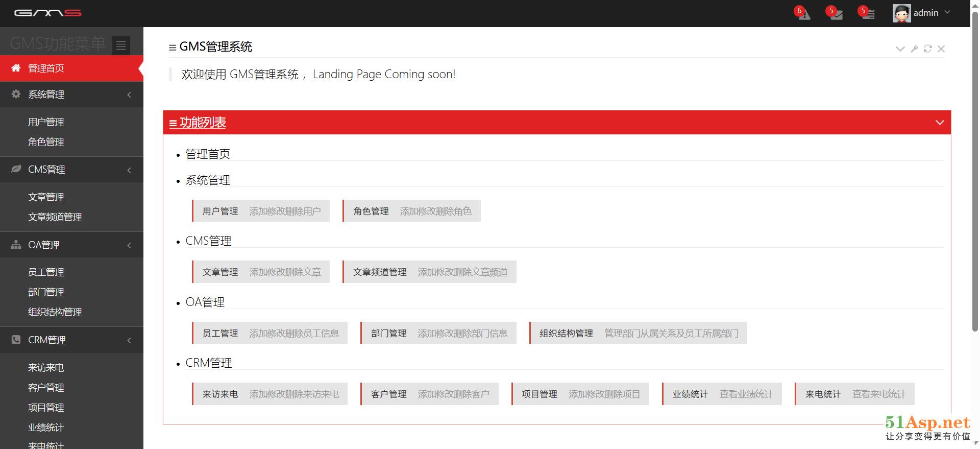Collapse the GMS管理系统 panel via chevron
The width and height of the screenshot is (980, 449).
click(x=900, y=49)
